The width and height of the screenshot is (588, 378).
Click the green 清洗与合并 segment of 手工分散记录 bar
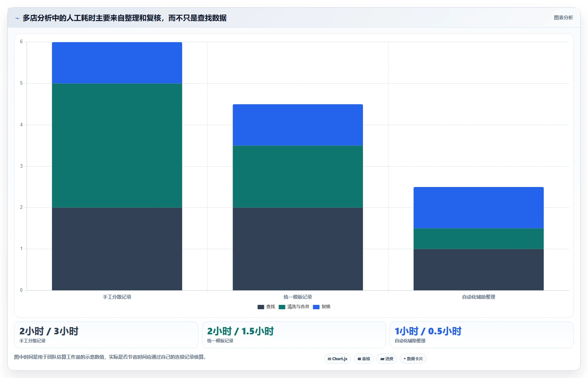(117, 146)
